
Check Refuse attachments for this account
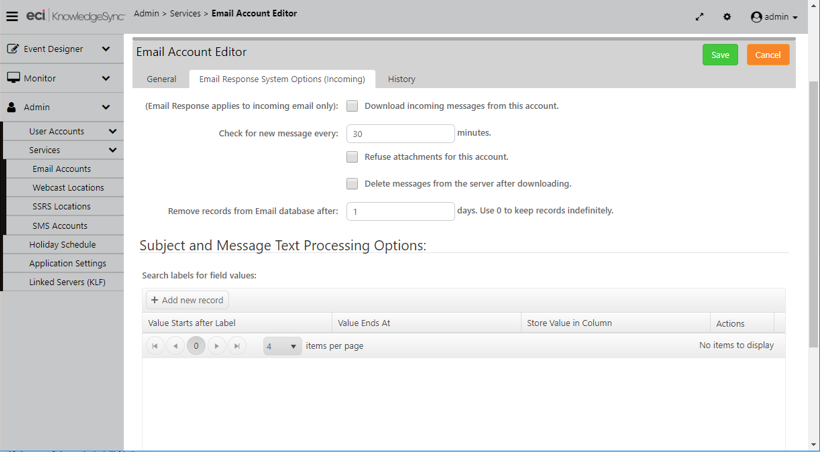[352, 157]
